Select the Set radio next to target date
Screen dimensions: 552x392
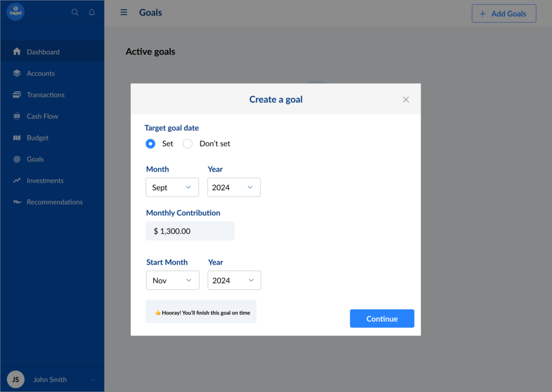coord(150,144)
